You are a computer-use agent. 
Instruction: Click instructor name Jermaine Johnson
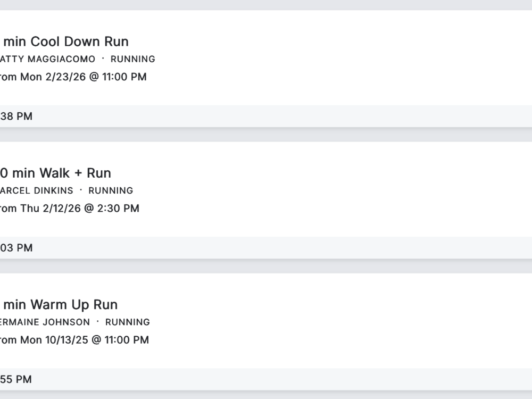(x=45, y=322)
